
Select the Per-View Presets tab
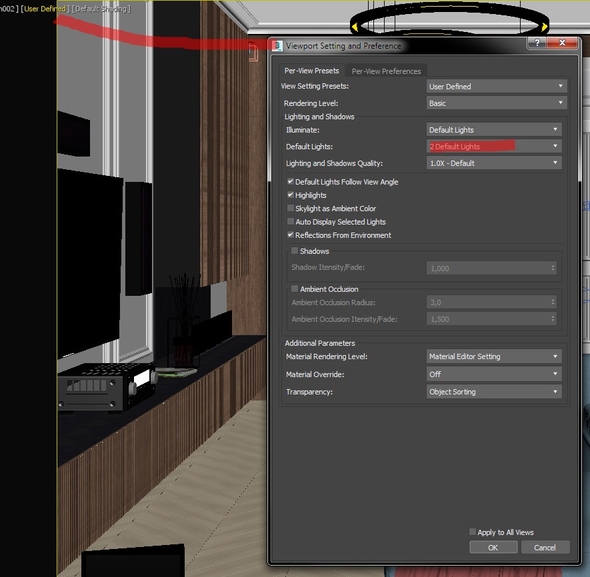coord(312,71)
